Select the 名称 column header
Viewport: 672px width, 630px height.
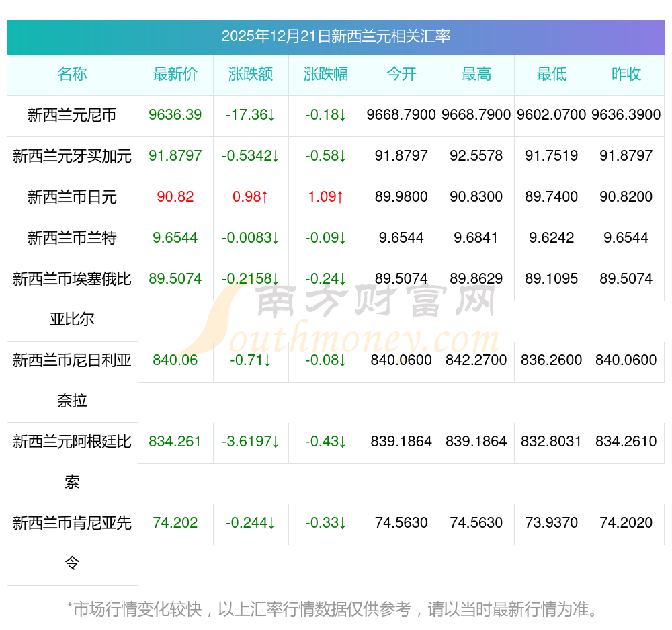click(x=72, y=74)
